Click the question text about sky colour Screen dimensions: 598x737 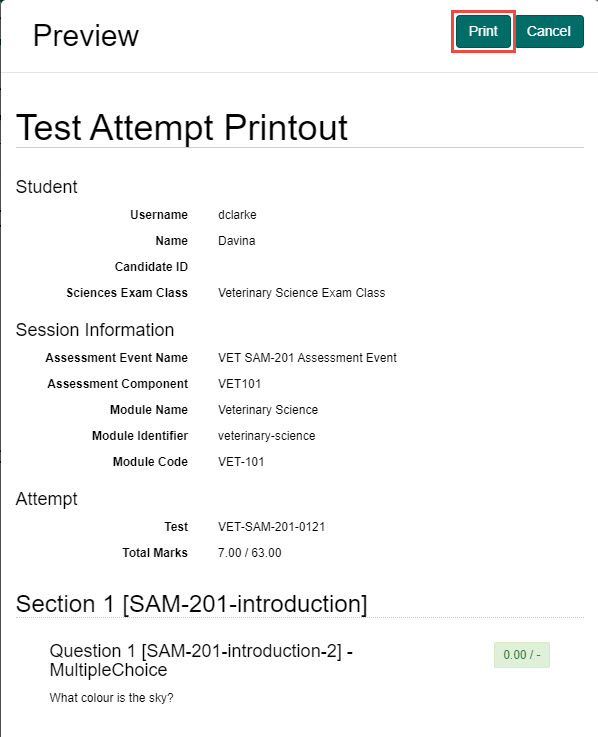111,698
